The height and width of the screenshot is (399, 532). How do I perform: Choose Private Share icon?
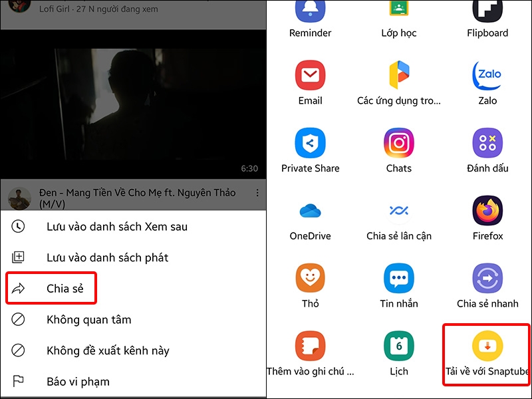(x=310, y=143)
